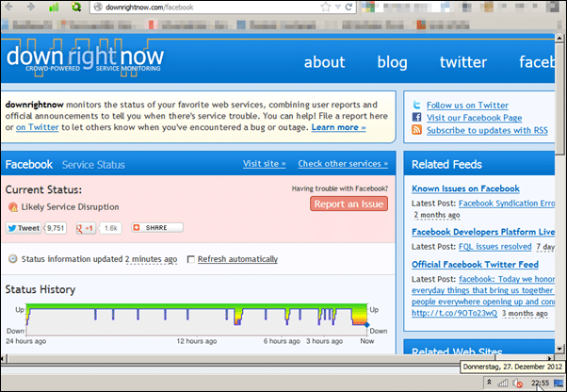Click the status dip before 6 hours ago
The height and width of the screenshot is (392, 567).
tap(237, 317)
